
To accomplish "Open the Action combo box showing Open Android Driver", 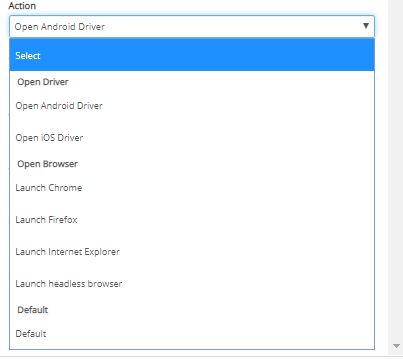I will coord(192,26).
